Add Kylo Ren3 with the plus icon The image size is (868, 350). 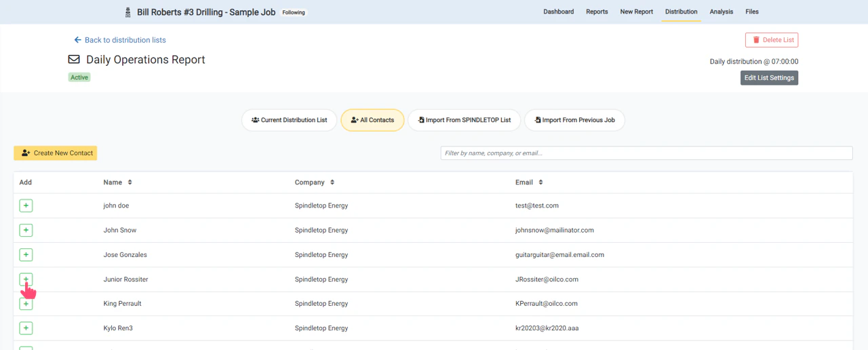[x=26, y=328]
